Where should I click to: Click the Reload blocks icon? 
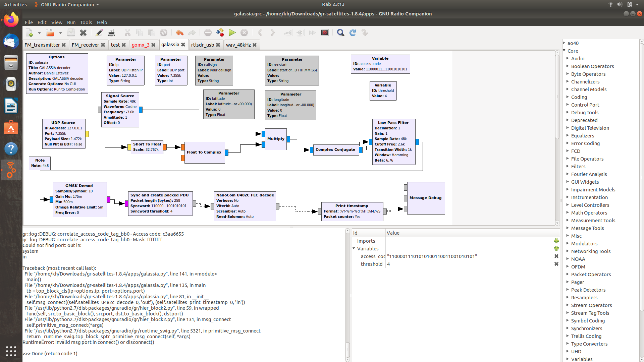coord(353,33)
